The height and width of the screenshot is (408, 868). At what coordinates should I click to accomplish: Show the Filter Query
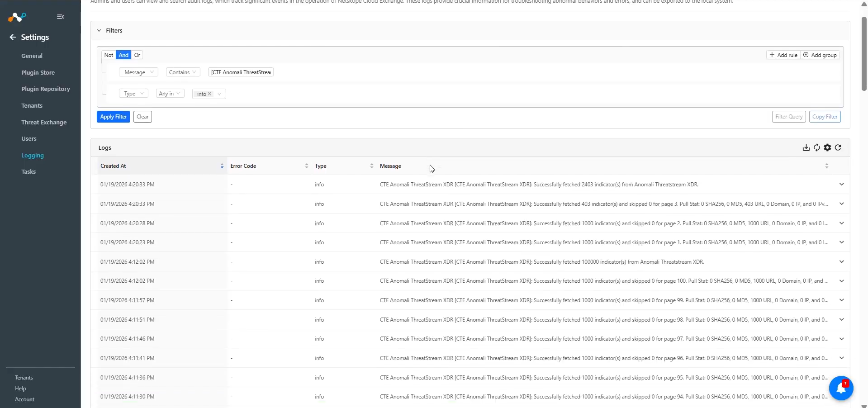pyautogui.click(x=789, y=117)
